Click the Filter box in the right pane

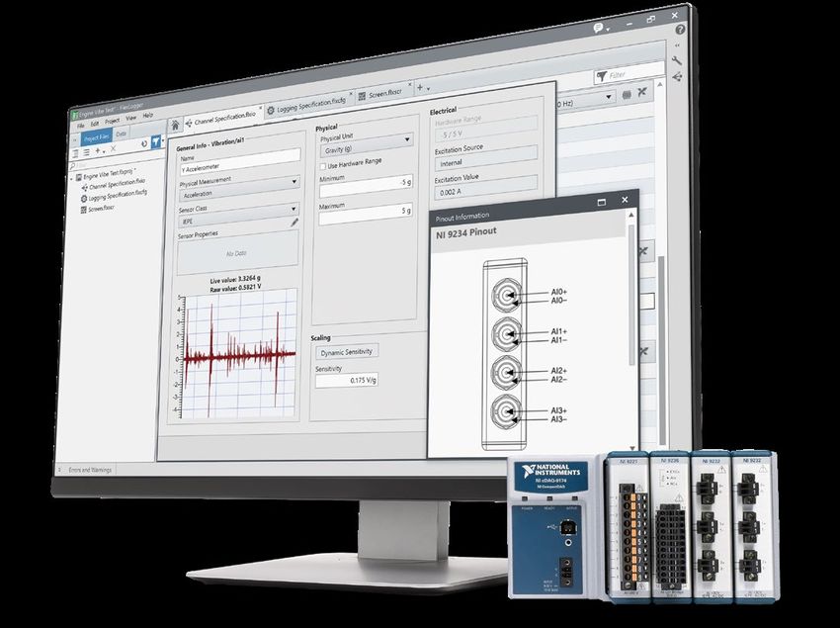click(x=629, y=74)
